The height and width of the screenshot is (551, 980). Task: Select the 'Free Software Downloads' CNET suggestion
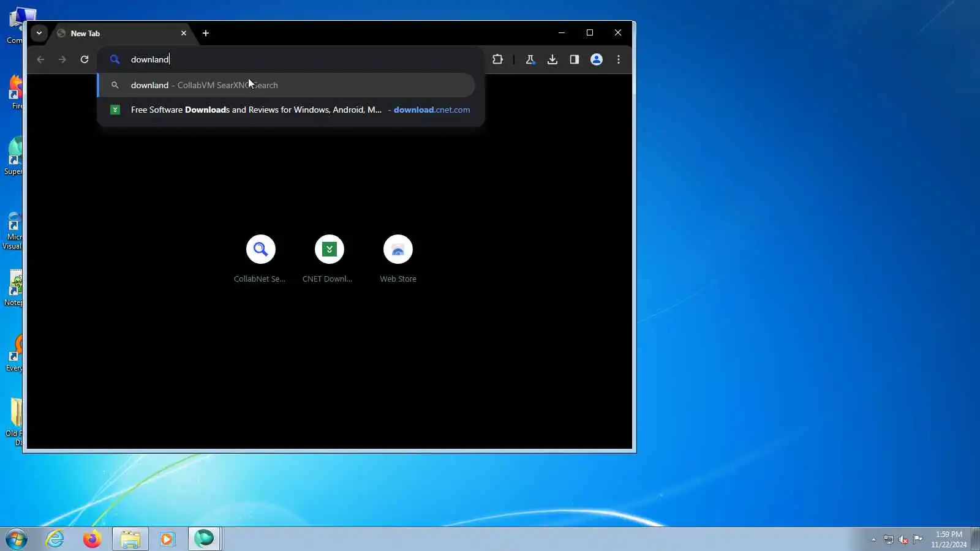coord(286,110)
